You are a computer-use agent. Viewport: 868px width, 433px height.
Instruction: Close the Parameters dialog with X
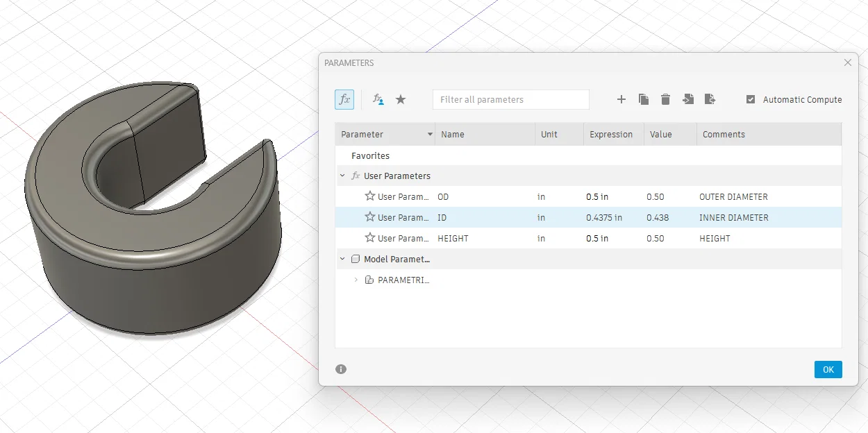pos(847,62)
